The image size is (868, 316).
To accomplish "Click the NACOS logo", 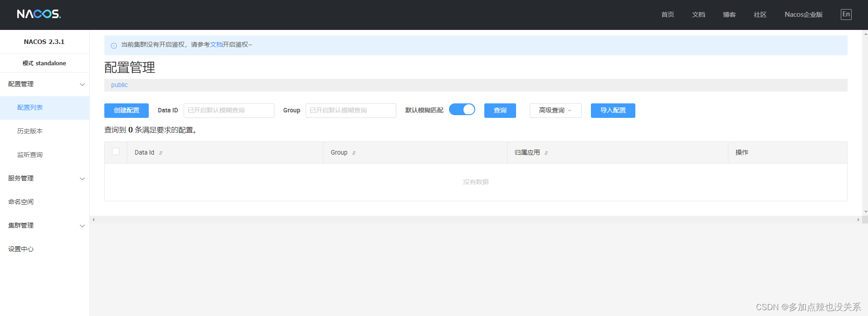I will point(39,14).
